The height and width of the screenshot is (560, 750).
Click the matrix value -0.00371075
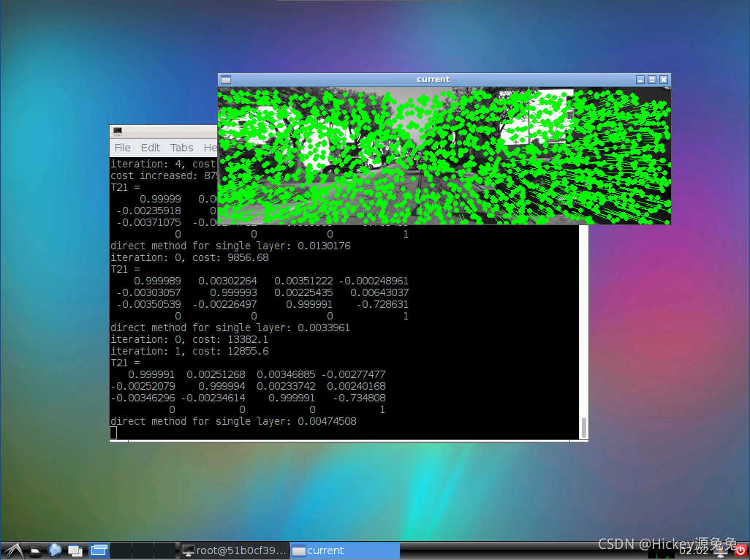148,222
